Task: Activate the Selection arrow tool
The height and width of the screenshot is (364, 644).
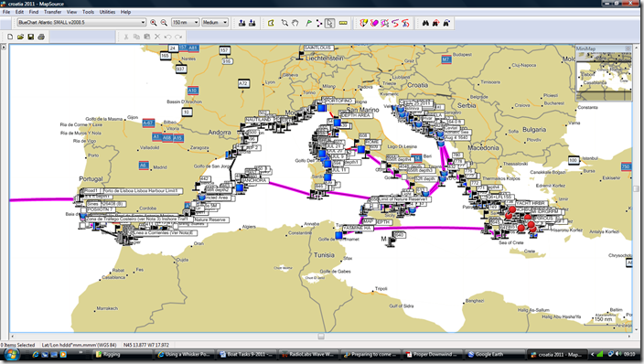Action: point(330,23)
